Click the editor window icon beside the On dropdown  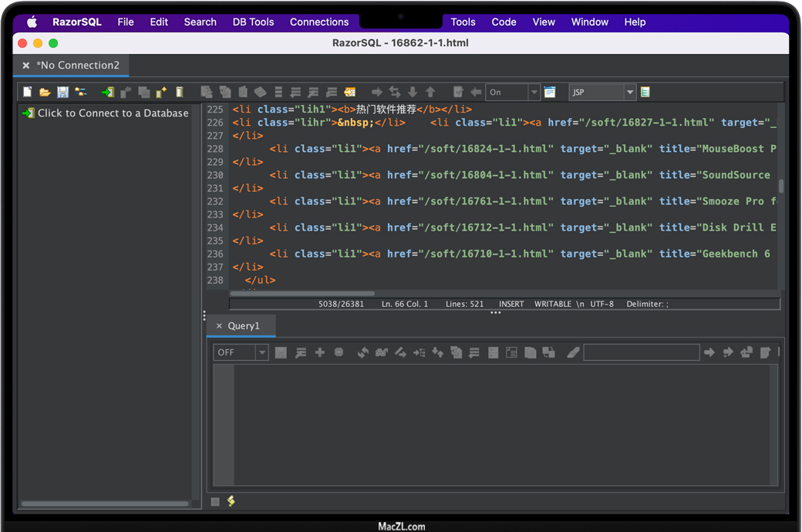[x=550, y=93]
